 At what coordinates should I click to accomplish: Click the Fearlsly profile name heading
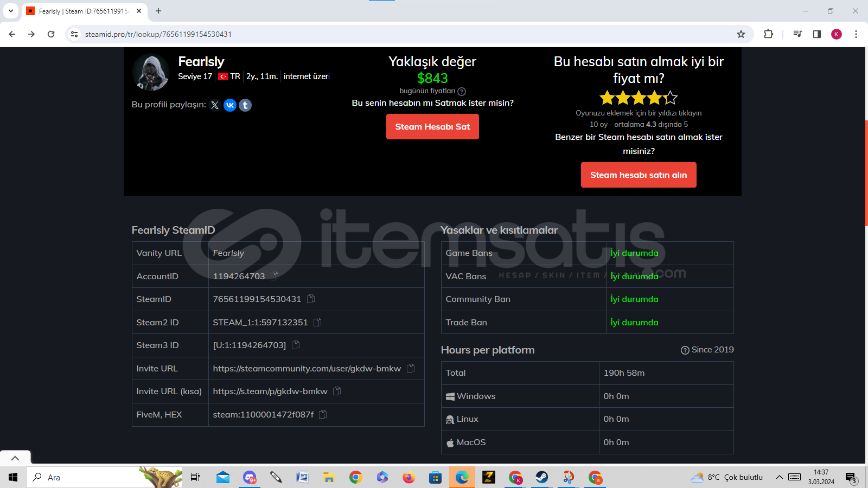tap(201, 62)
